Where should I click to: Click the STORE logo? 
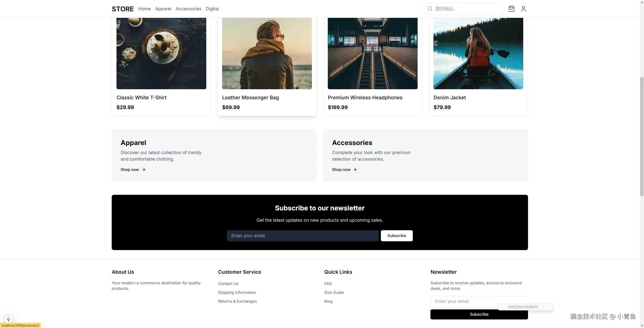tap(123, 9)
